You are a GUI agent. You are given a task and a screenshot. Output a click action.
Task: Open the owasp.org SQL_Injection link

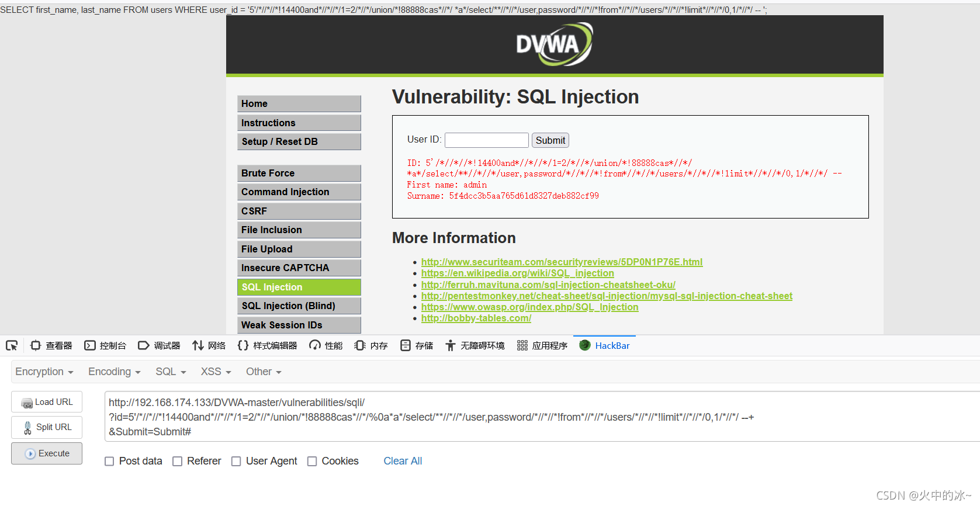[530, 307]
